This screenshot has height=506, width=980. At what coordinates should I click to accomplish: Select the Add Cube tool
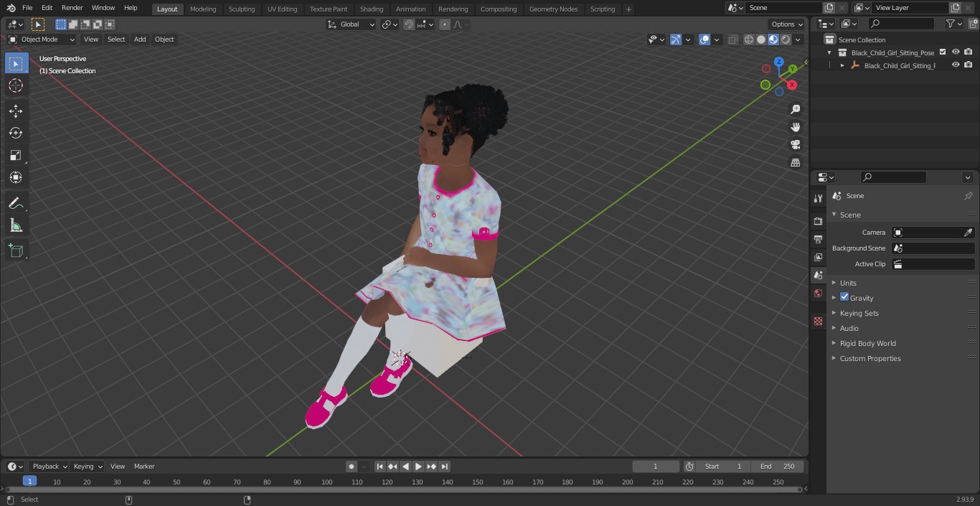coord(16,250)
